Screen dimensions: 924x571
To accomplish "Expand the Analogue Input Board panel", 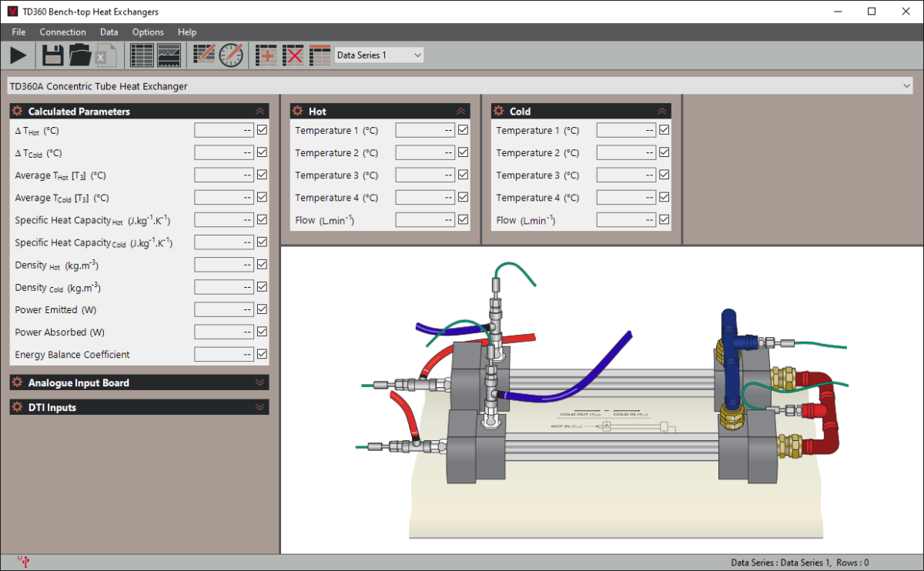I will (139, 382).
